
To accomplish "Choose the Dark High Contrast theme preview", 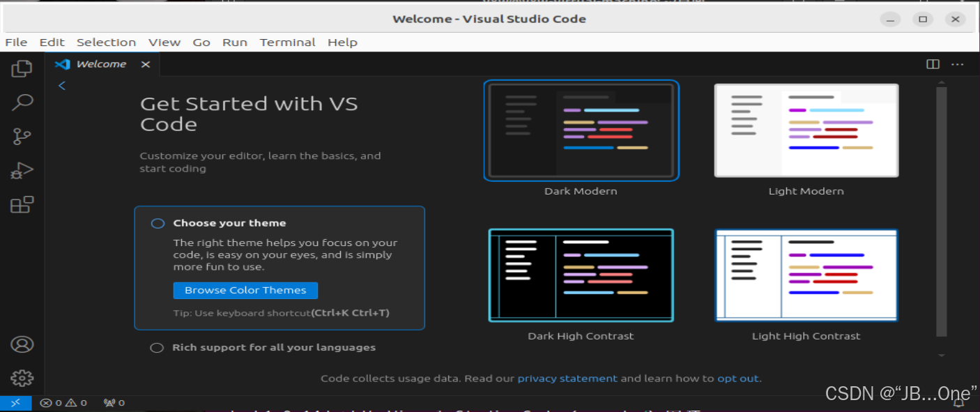I will pos(581,275).
